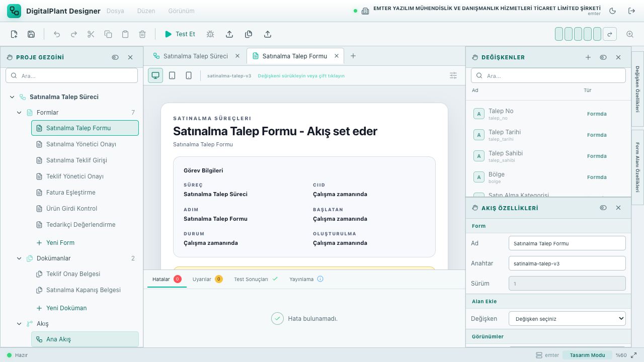
Task: Click the last upload icon in the toolbar
Action: (268, 34)
